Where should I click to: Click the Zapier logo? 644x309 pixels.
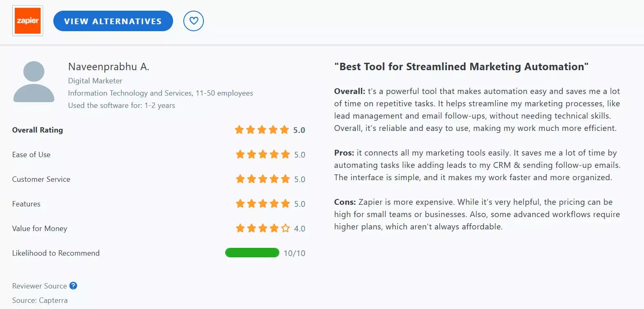(27, 21)
